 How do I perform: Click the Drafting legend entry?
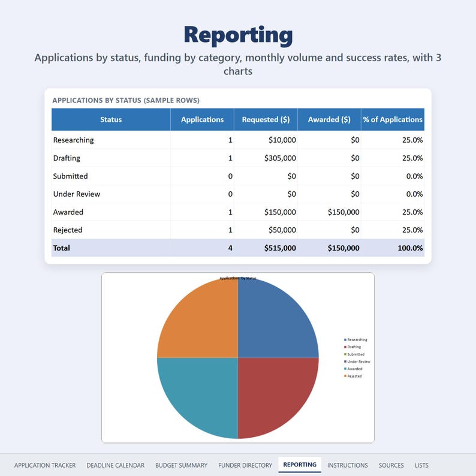click(x=353, y=347)
